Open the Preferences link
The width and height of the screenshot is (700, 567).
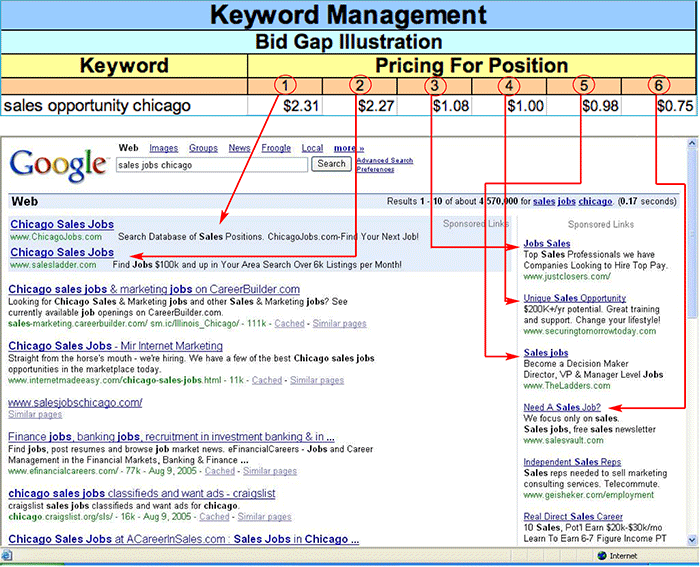pos(375,169)
